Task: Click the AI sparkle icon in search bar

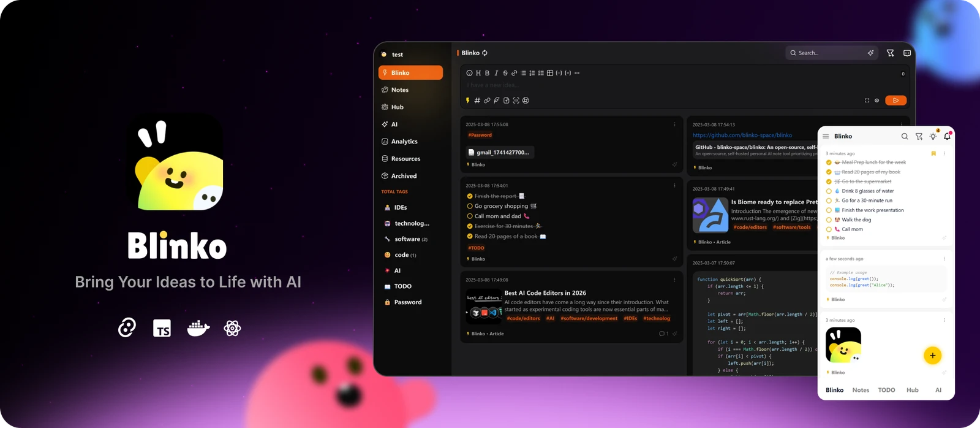Action: click(870, 53)
